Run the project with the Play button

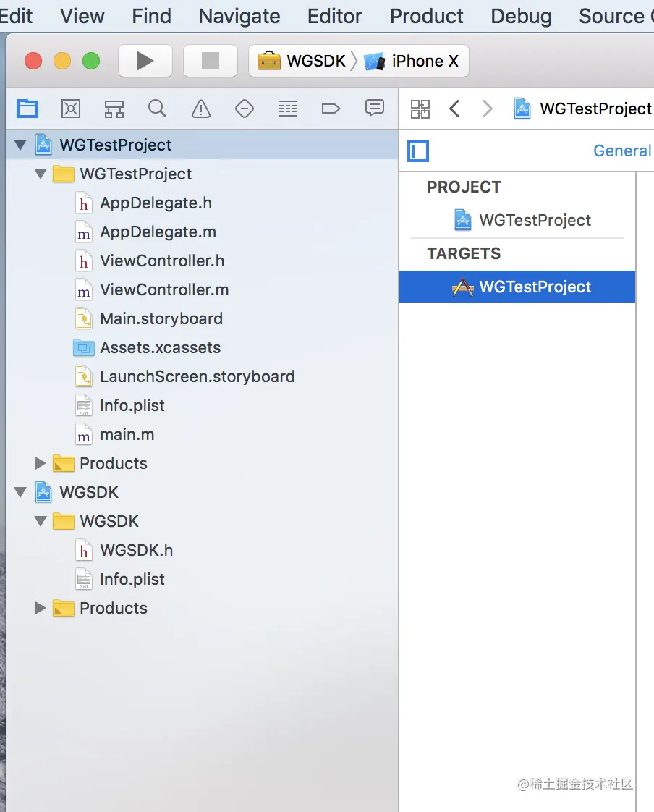click(145, 61)
